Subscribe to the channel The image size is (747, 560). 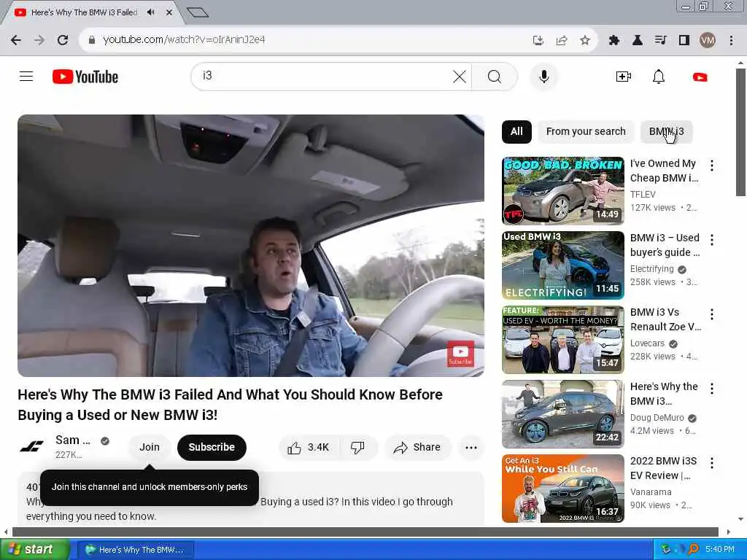click(x=212, y=447)
